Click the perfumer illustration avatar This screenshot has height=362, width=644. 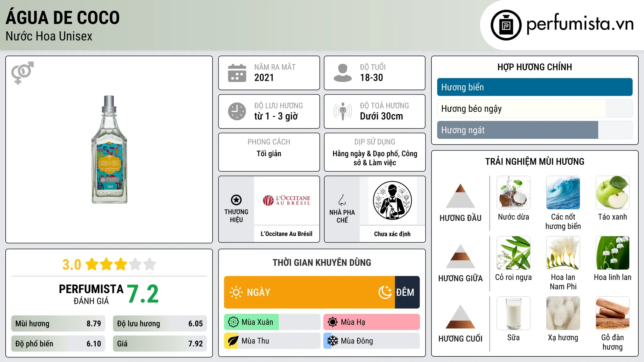[x=392, y=200]
